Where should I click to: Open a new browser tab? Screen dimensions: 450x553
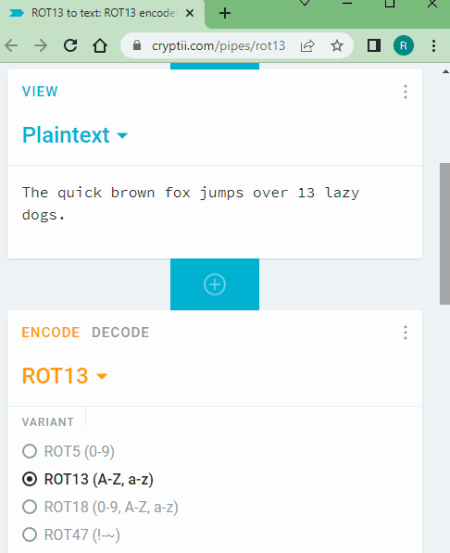[225, 13]
